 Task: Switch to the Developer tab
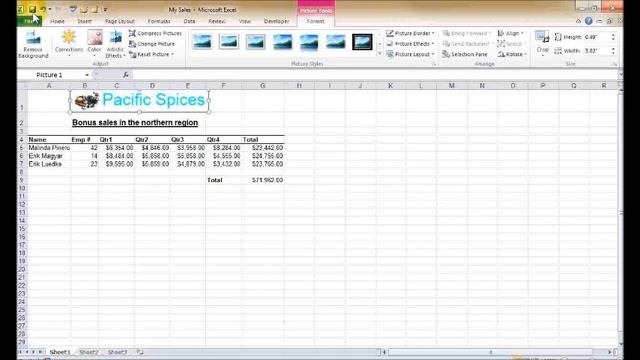(276, 21)
